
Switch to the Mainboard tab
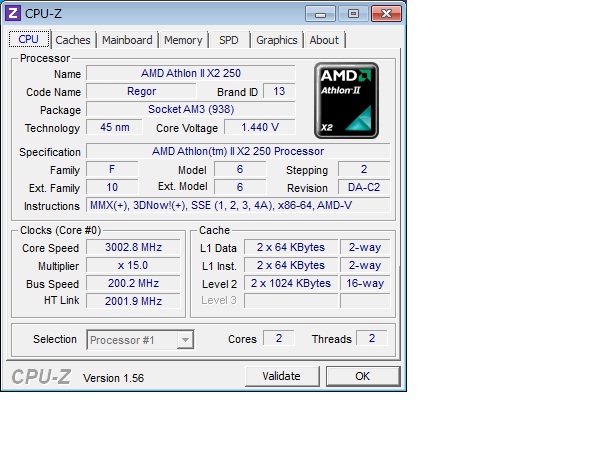127,40
